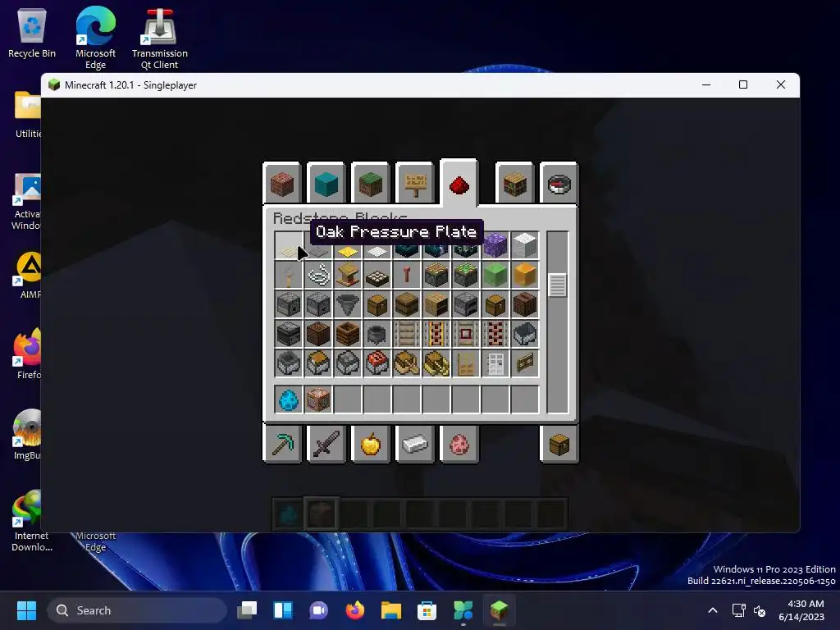840x630 pixels.
Task: Select the Oak Door item
Action: 466,363
